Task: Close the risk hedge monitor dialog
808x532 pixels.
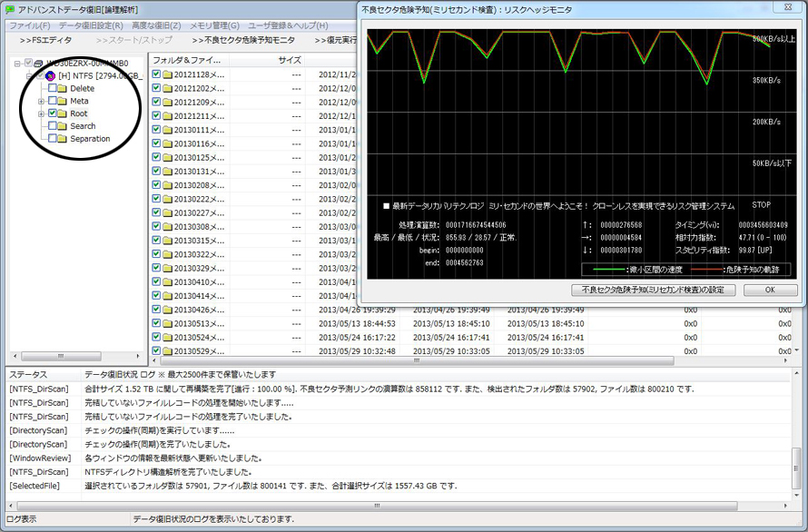Action: [x=788, y=7]
